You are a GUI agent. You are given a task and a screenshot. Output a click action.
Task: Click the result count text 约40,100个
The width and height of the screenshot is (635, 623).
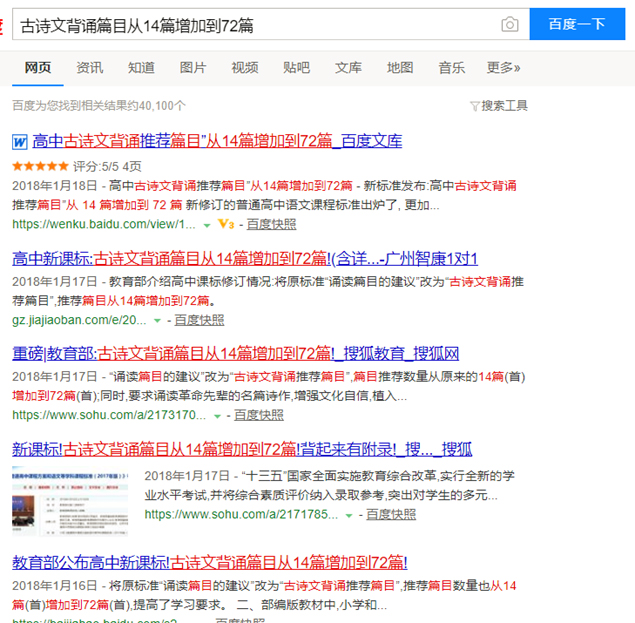pos(158,106)
